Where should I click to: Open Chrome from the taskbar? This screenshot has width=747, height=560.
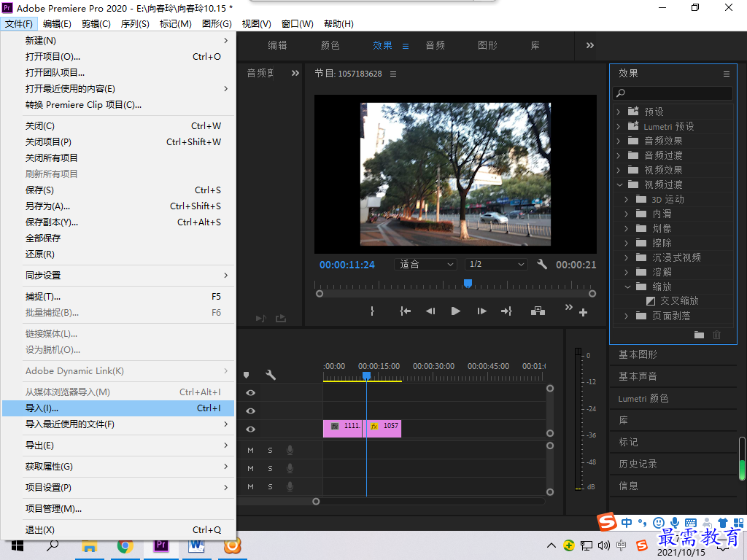125,545
